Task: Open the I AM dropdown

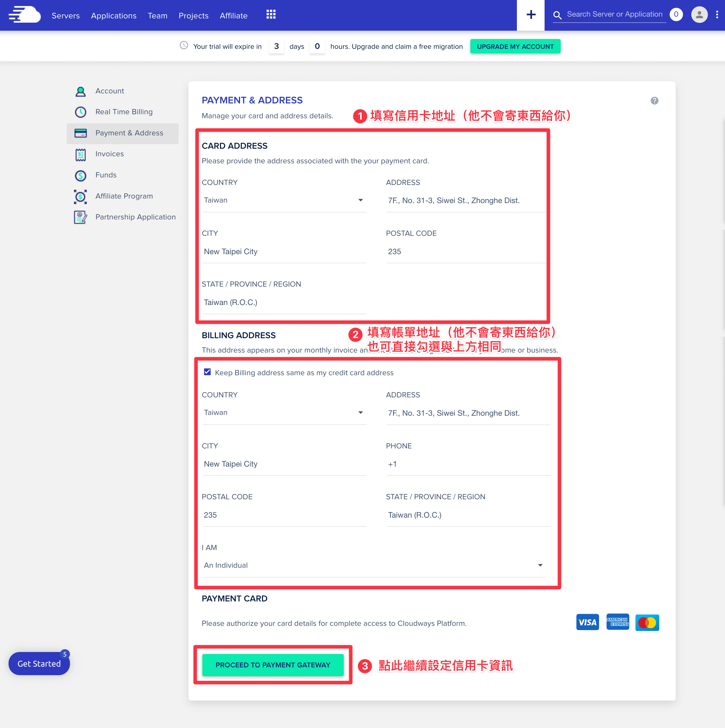Action: 374,566
